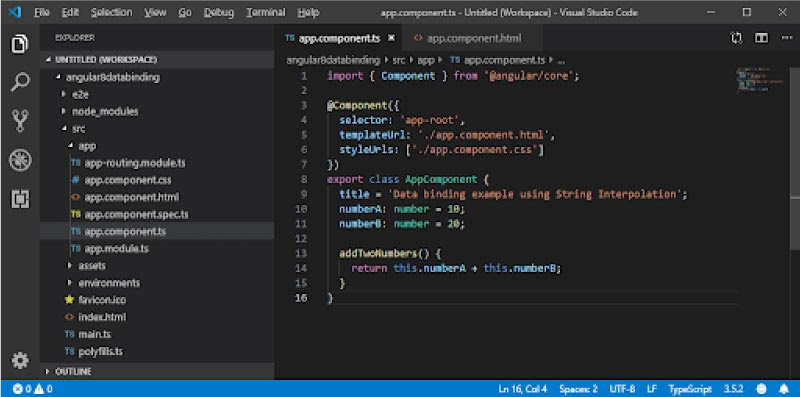Expand the node_modules folder
The image size is (800, 397).
64,111
